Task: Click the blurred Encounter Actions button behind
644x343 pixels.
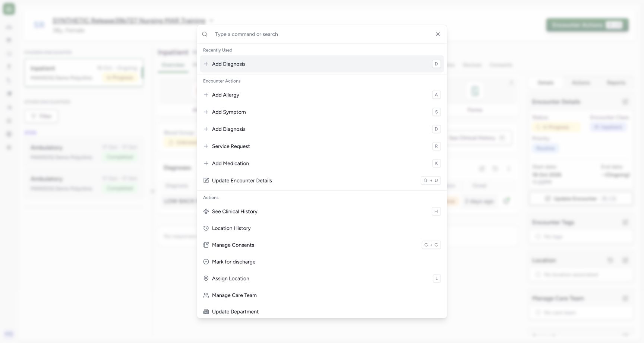Action: pyautogui.click(x=587, y=25)
